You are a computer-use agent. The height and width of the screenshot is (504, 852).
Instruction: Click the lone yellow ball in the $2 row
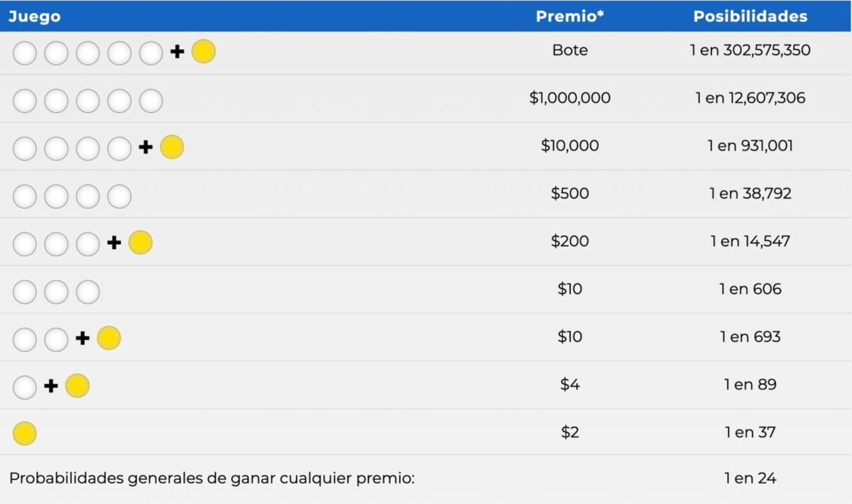click(x=25, y=434)
